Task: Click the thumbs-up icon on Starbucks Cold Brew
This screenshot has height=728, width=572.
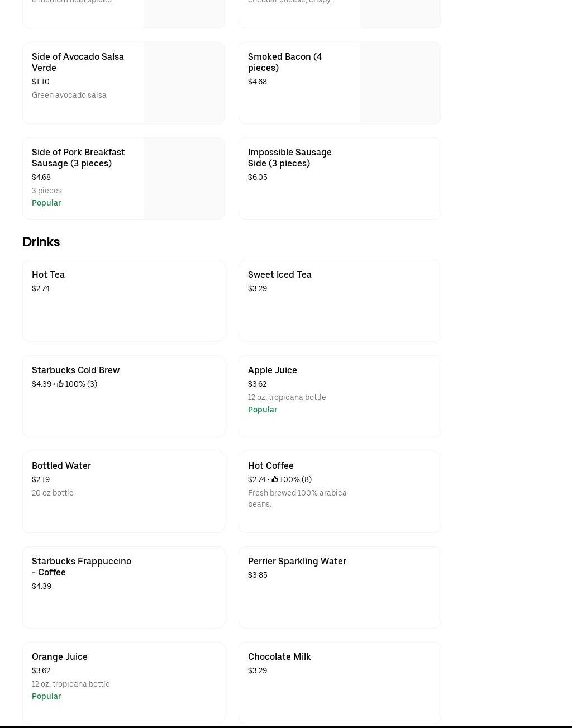Action: click(x=60, y=384)
